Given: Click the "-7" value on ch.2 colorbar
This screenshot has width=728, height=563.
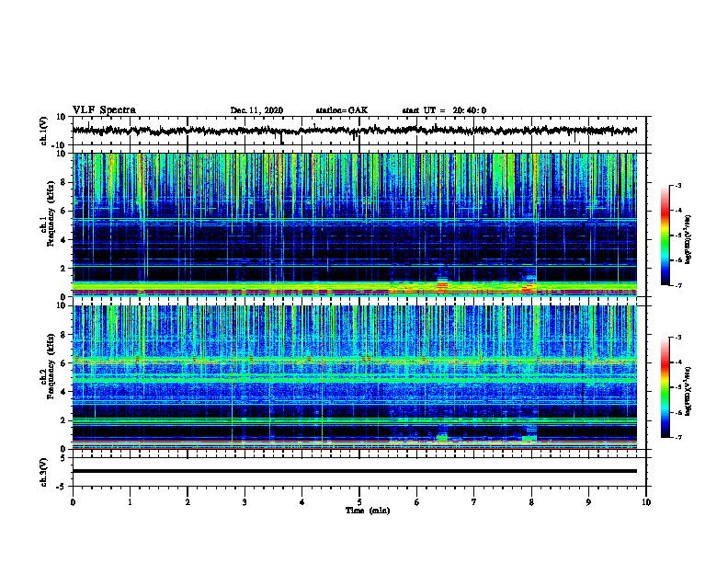Looking at the screenshot, I should 677,437.
